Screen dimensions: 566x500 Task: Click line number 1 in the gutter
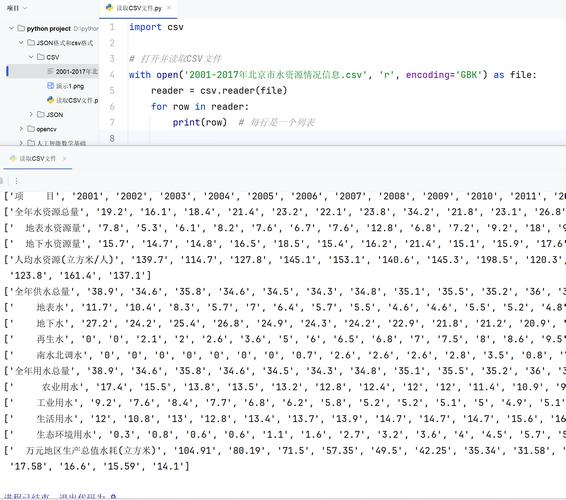pos(112,27)
